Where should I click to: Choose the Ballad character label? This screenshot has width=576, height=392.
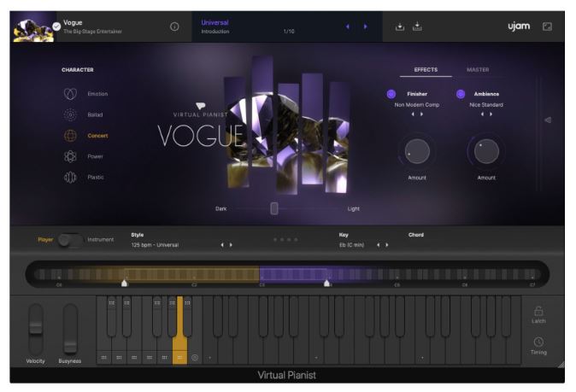(95, 115)
